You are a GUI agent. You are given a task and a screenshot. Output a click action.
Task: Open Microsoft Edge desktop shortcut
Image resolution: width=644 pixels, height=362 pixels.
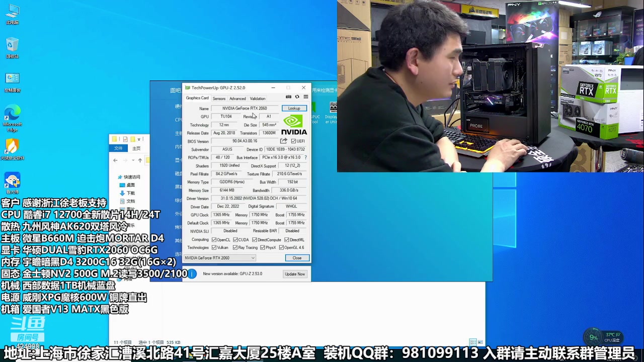[12, 119]
